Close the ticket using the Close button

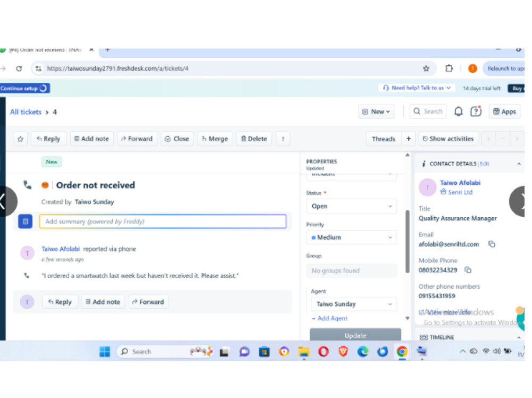(x=177, y=139)
